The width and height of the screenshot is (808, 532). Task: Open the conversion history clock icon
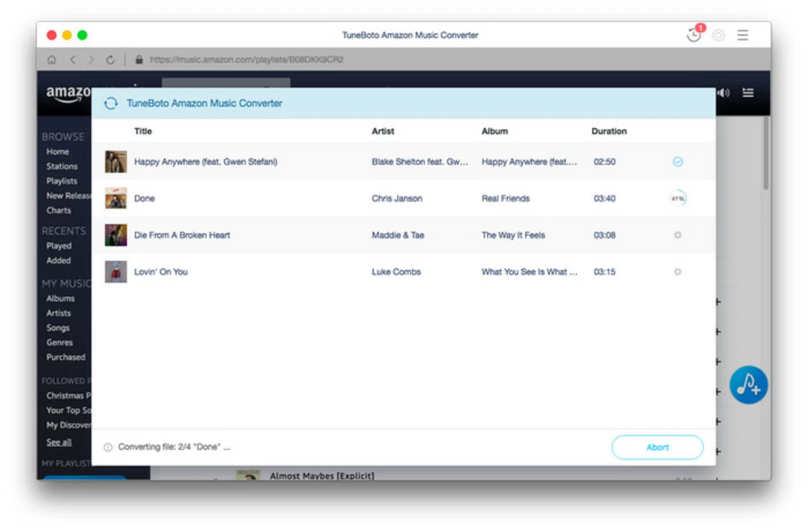(694, 35)
